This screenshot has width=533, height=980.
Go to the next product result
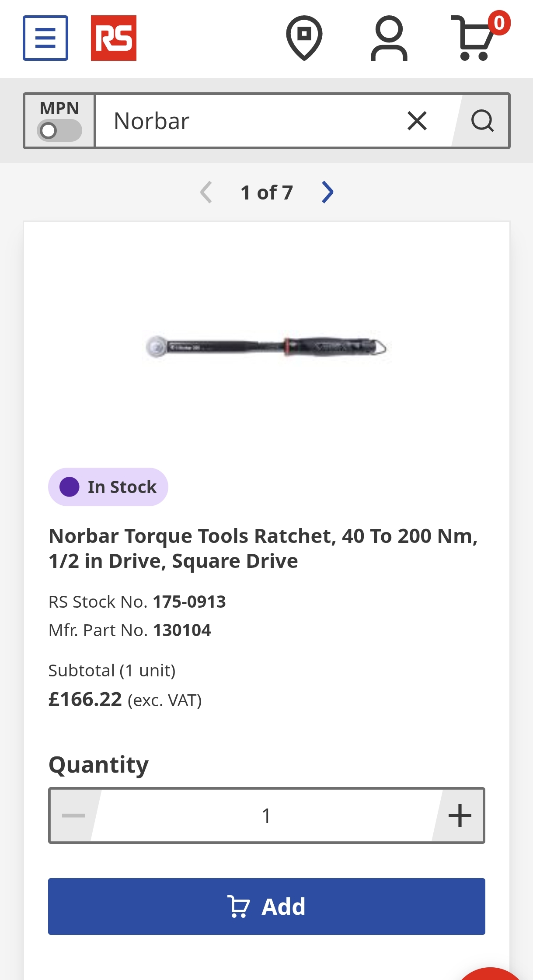pyautogui.click(x=327, y=192)
